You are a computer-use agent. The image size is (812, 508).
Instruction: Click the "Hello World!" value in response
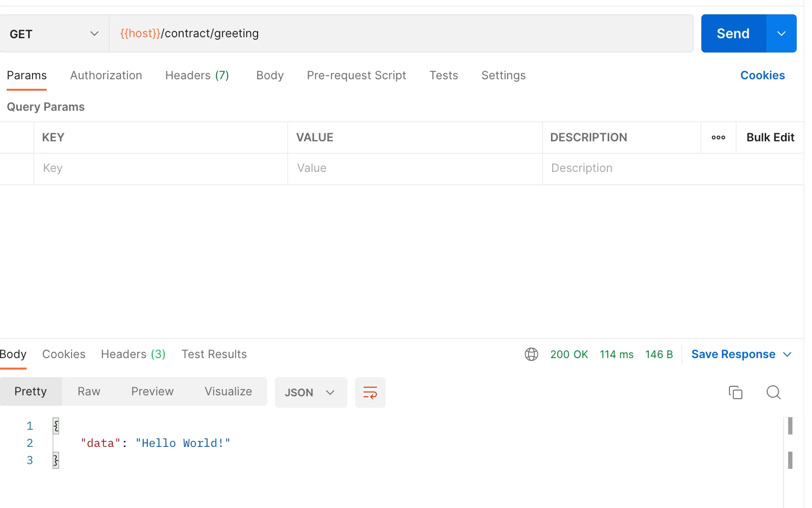[x=183, y=443]
